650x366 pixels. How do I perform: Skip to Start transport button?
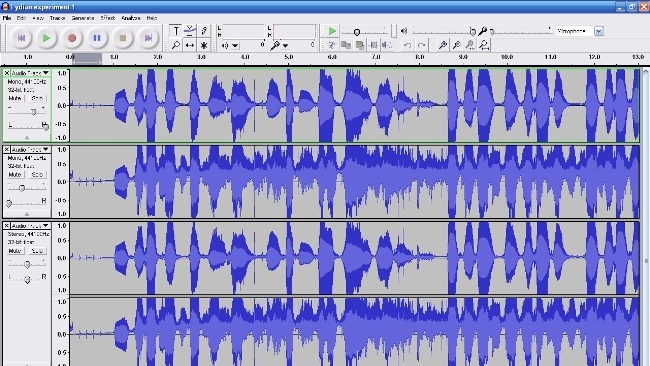(21, 38)
